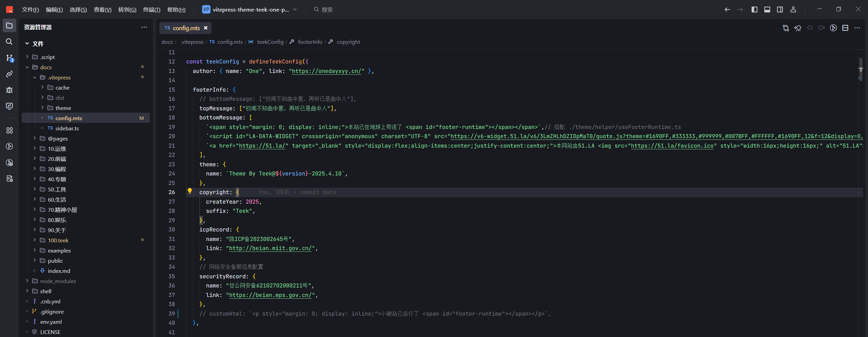Click the .vitepress breadcrumb segment
This screenshot has height=337, width=868.
tap(192, 42)
